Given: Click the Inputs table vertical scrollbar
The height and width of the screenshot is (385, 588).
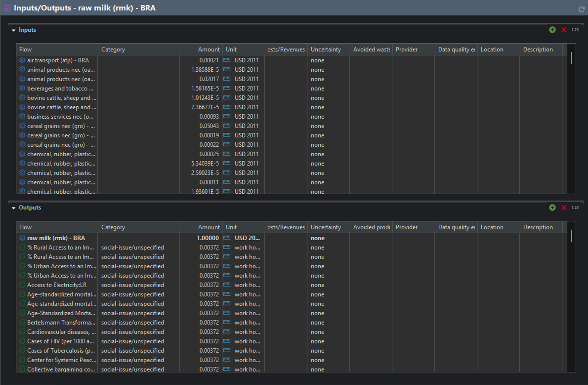Looking at the screenshot, I should (572, 58).
